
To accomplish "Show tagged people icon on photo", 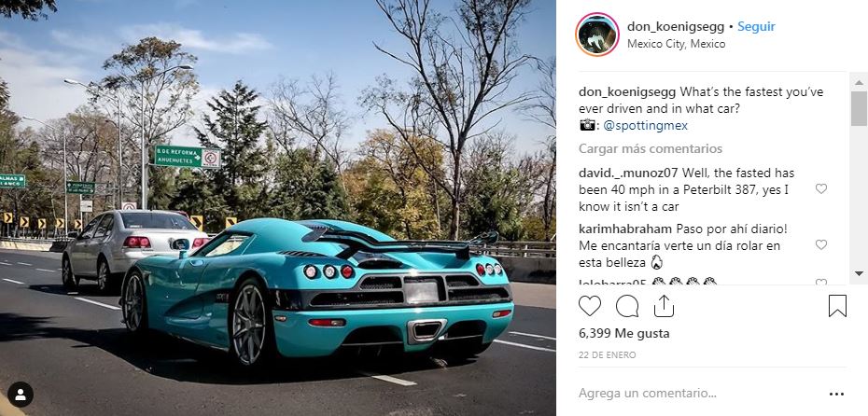I will point(21,395).
